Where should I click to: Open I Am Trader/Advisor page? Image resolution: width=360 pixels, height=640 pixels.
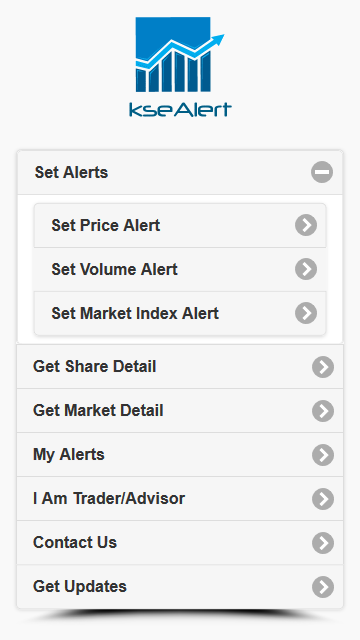pyautogui.click(x=180, y=499)
